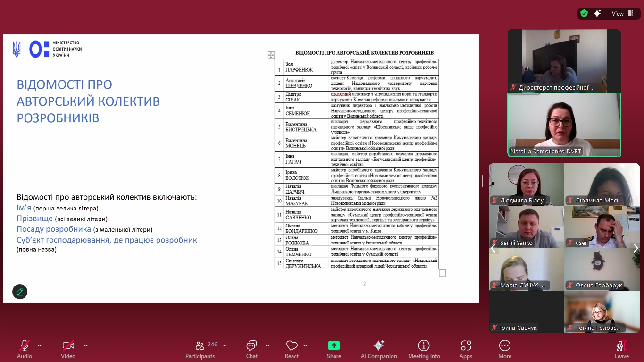Select Nataliia Samoilenko DVET video tile
This screenshot has height=362, width=644.
564,125
